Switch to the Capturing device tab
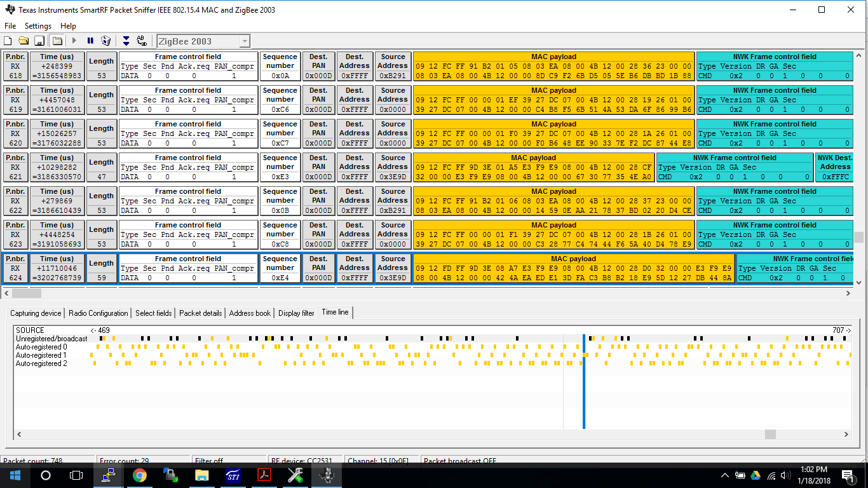The width and height of the screenshot is (868, 488). (36, 313)
